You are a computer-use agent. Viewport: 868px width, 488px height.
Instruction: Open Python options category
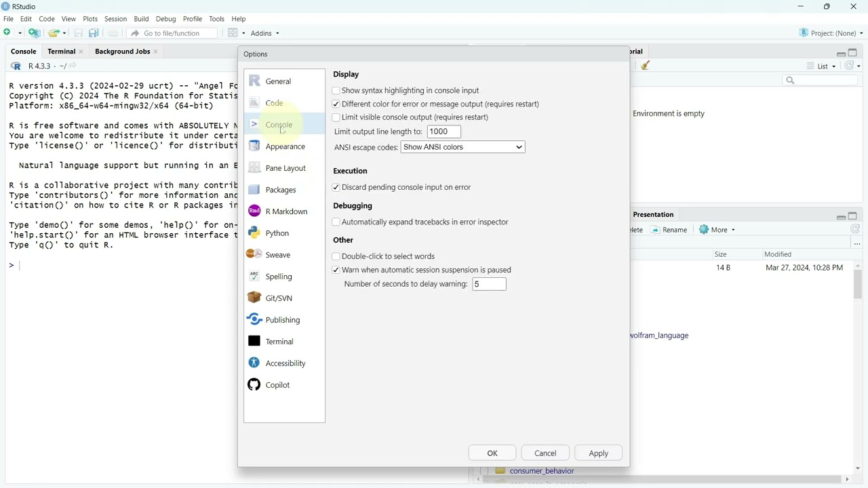pos(285,233)
